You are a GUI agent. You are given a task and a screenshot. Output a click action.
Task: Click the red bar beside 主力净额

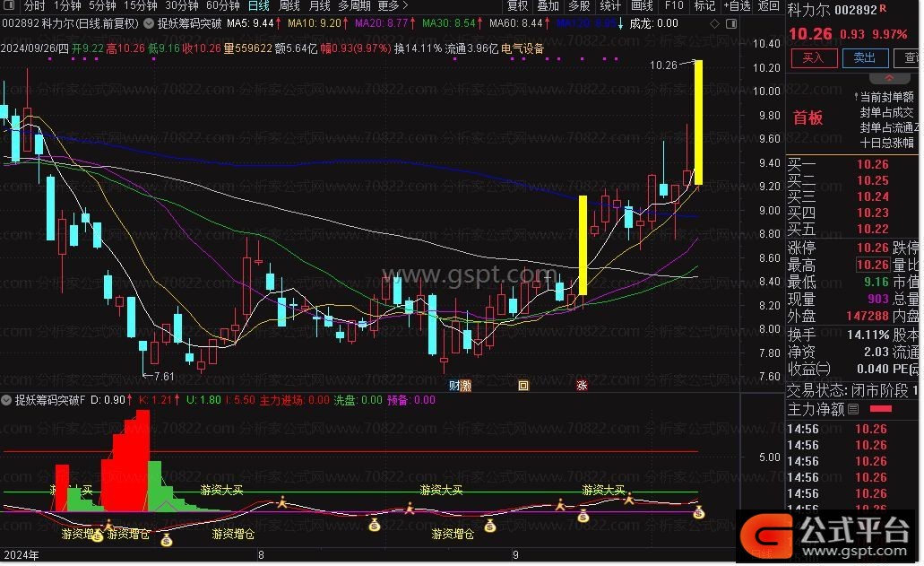tap(881, 409)
